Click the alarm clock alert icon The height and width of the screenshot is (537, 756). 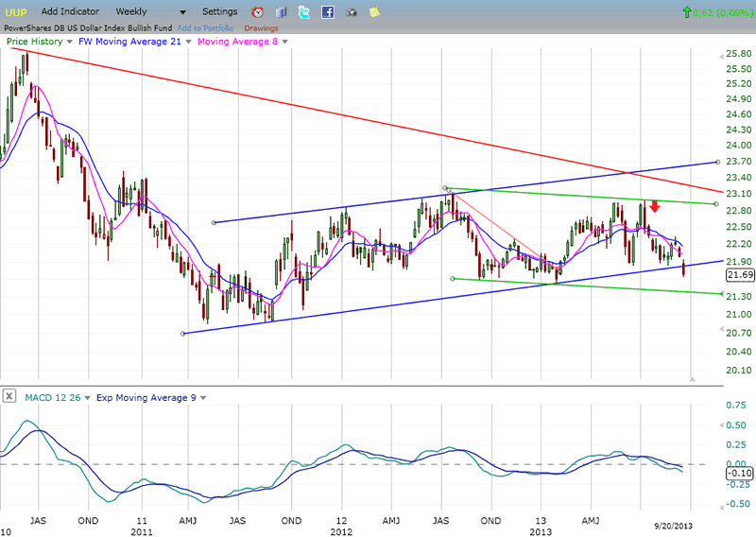[258, 12]
